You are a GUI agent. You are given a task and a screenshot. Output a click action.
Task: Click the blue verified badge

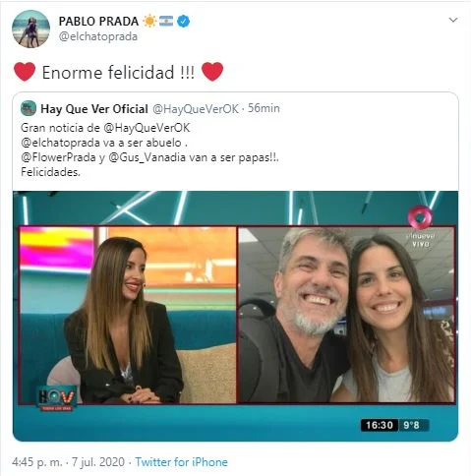coord(184,22)
